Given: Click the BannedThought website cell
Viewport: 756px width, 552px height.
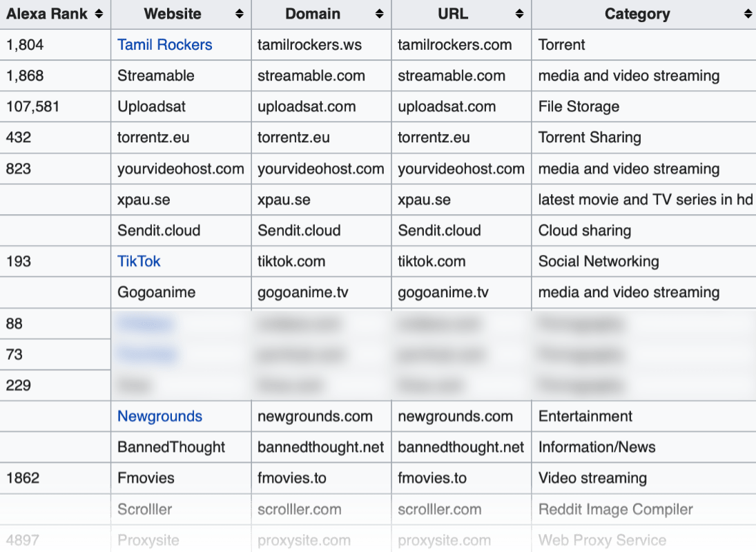Looking at the screenshot, I should coord(172,447).
